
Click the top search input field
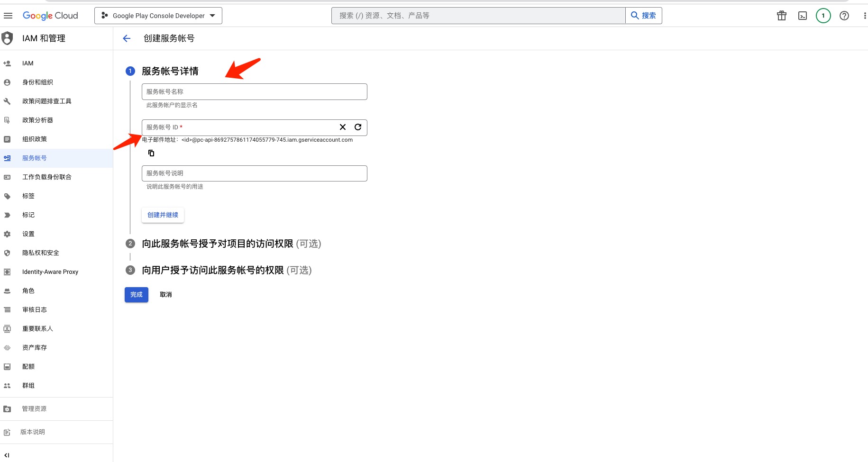point(478,16)
